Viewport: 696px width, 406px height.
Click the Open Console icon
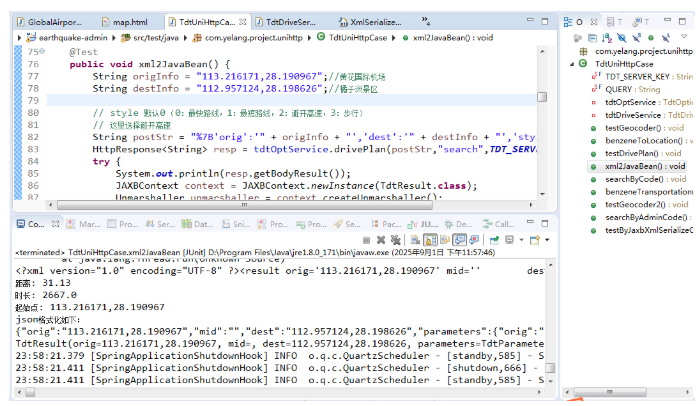(x=535, y=240)
